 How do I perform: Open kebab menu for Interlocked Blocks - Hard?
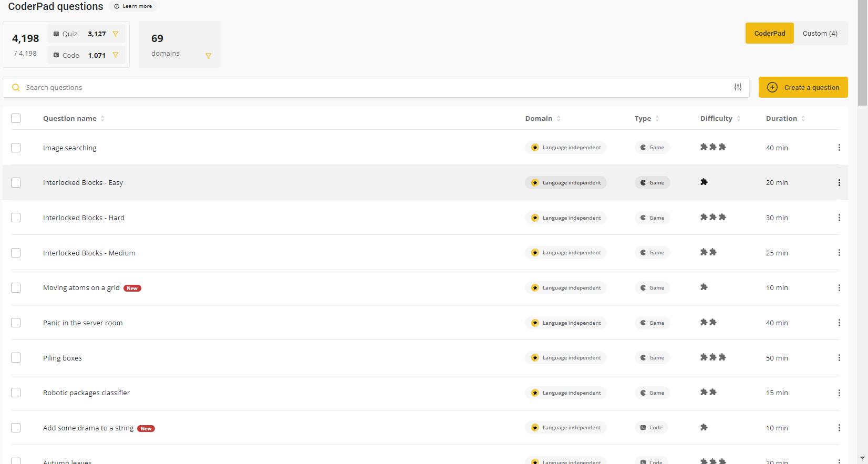[839, 218]
